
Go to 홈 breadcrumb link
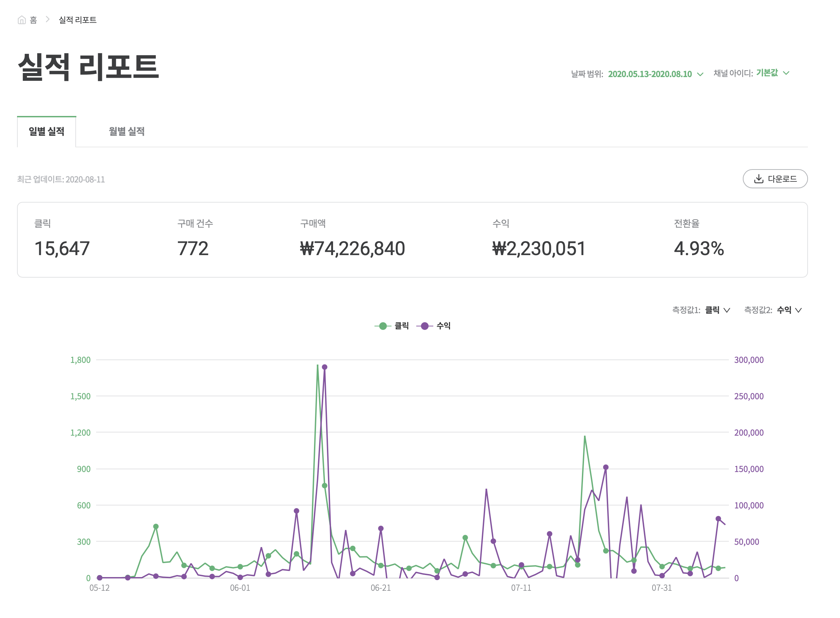pos(33,20)
